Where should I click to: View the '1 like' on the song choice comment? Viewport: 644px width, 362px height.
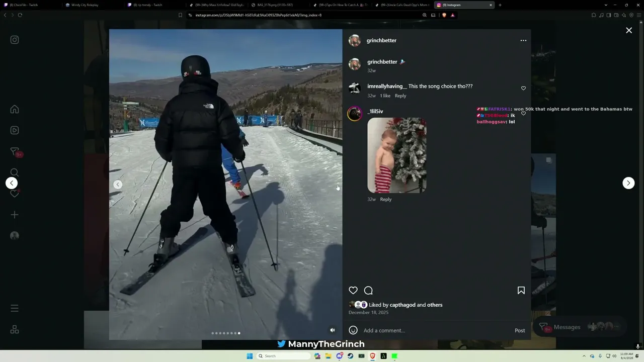tap(385, 96)
